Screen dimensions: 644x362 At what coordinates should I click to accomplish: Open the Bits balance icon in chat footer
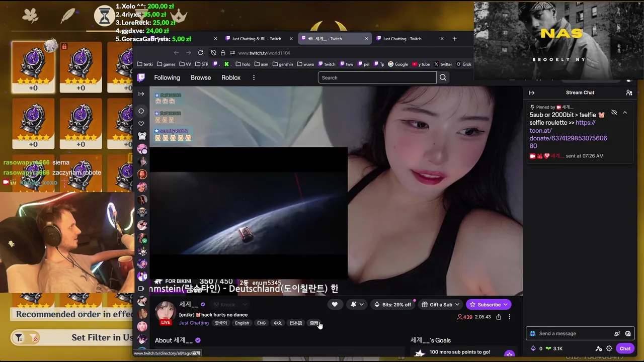533,348
